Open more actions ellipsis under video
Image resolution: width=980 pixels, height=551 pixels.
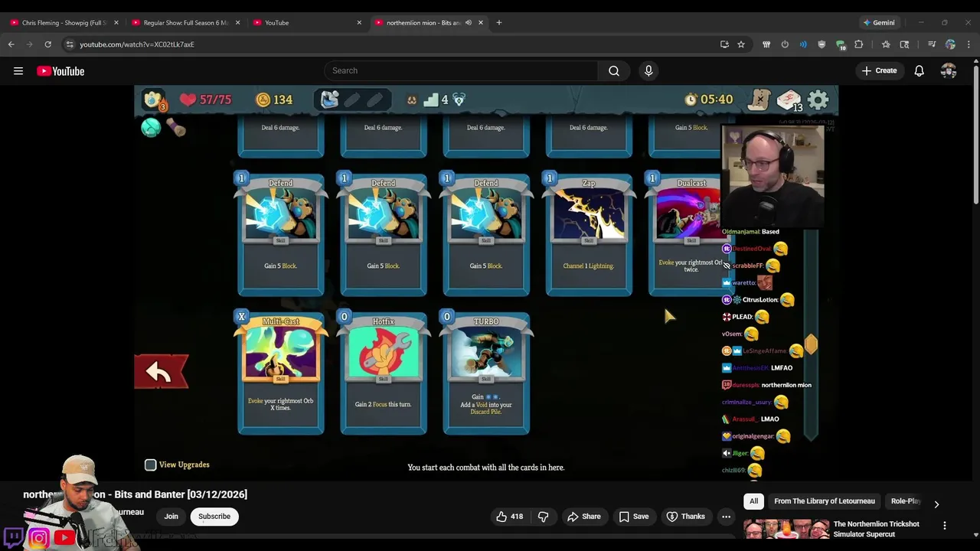click(x=726, y=517)
